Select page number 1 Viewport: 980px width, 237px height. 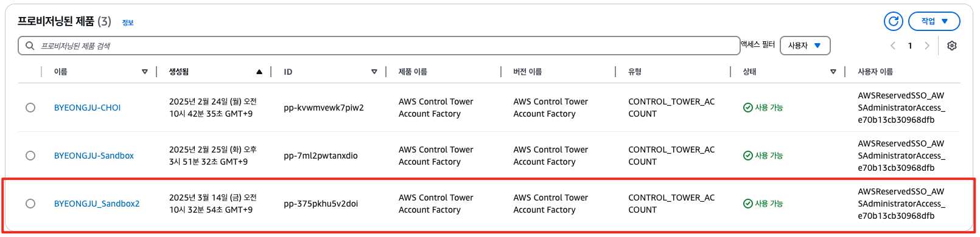coord(910,46)
